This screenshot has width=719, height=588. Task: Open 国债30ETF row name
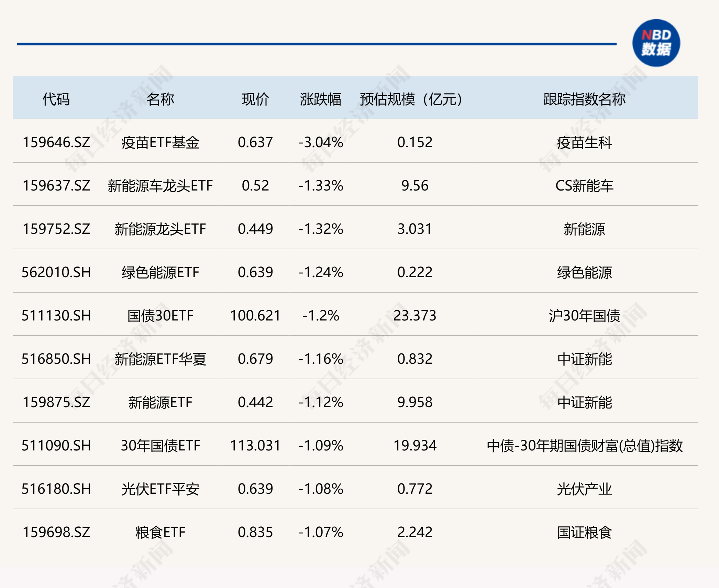pyautogui.click(x=160, y=316)
